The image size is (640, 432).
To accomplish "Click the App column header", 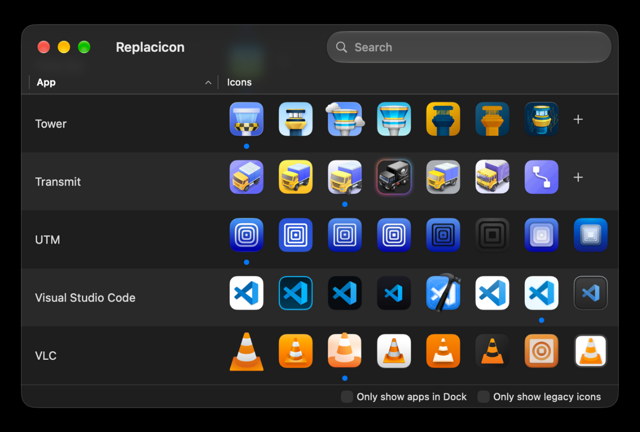I will 46,82.
